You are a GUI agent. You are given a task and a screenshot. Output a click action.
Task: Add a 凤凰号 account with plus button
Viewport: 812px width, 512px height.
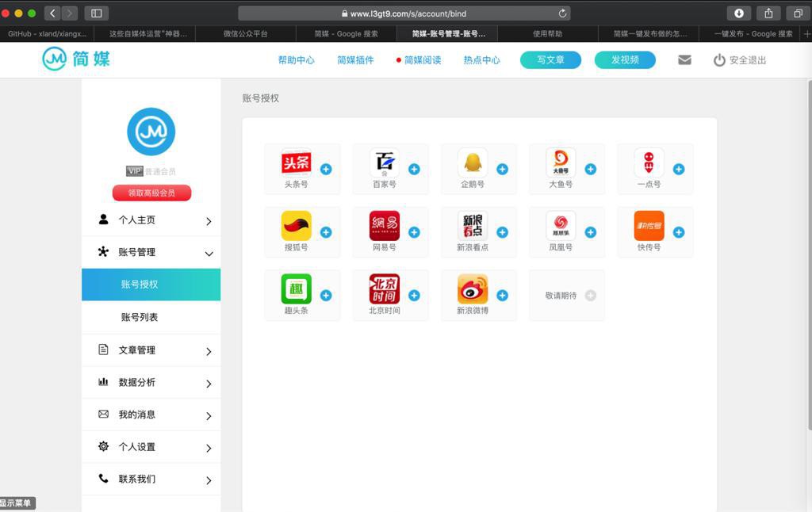tap(590, 232)
